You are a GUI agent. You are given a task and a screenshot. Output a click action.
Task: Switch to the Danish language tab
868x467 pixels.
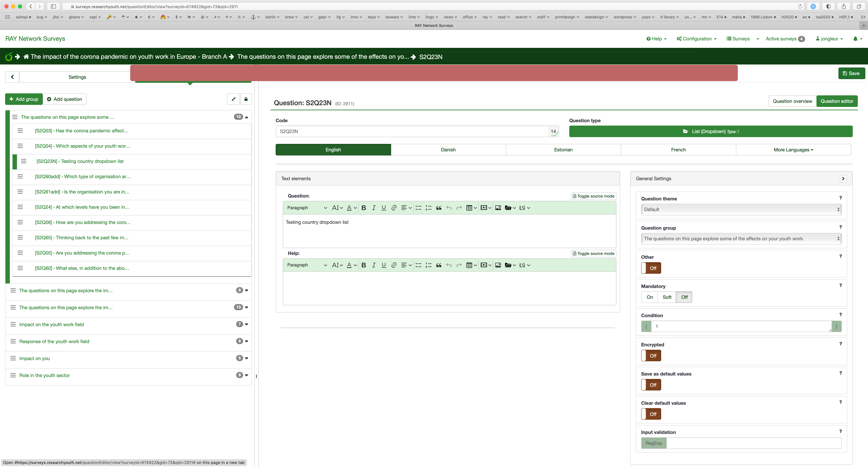(448, 150)
